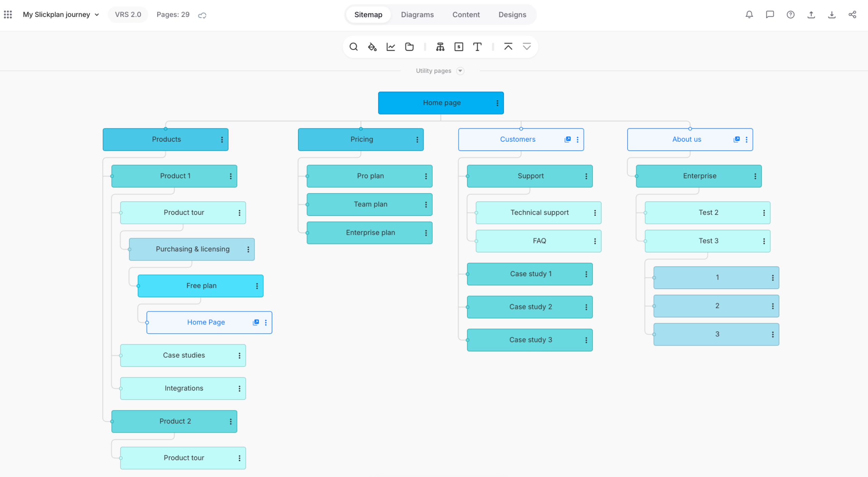The width and height of the screenshot is (868, 477).
Task: Open the My Slickplan journey project dropdown
Action: tap(61, 15)
